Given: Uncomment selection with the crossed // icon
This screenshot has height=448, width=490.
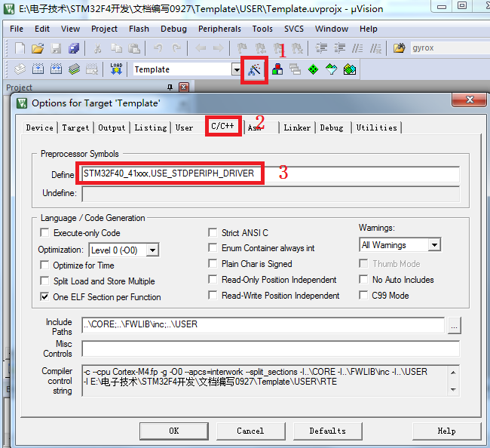Looking at the screenshot, I should [375, 48].
